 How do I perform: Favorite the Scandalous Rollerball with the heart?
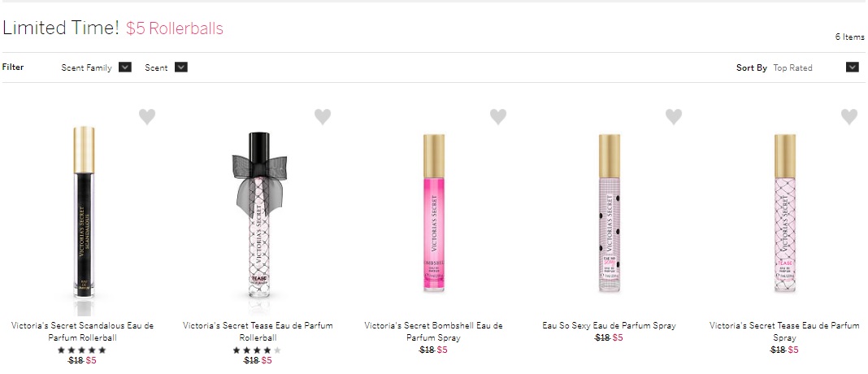[x=147, y=117]
